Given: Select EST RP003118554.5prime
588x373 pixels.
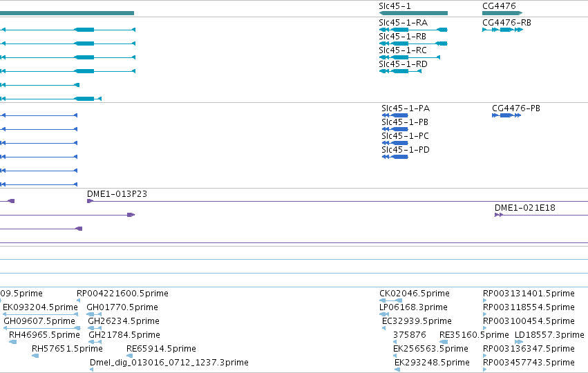Looking at the screenshot, I should pyautogui.click(x=529, y=307).
